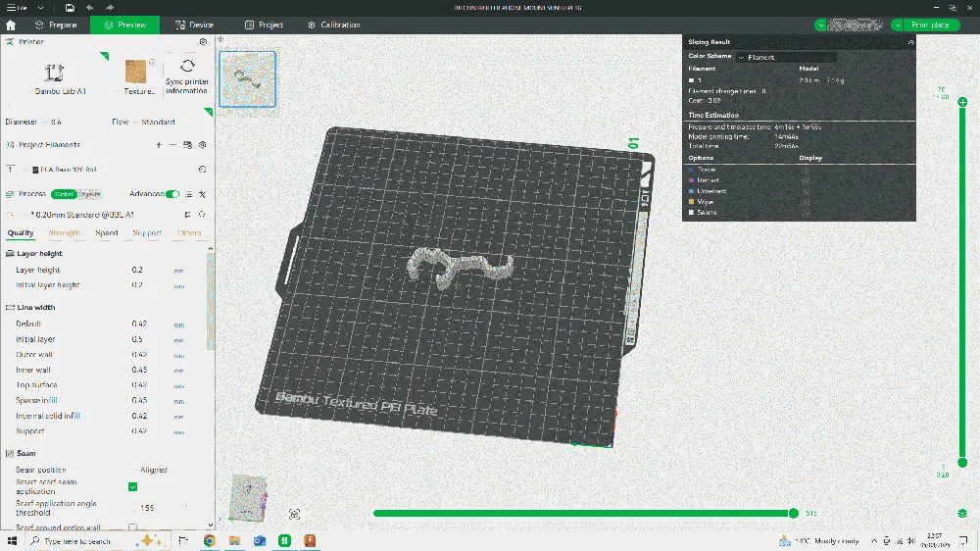This screenshot has width=980, height=551.
Task: Save the 0.20mm Standard process preset
Action: (x=187, y=215)
